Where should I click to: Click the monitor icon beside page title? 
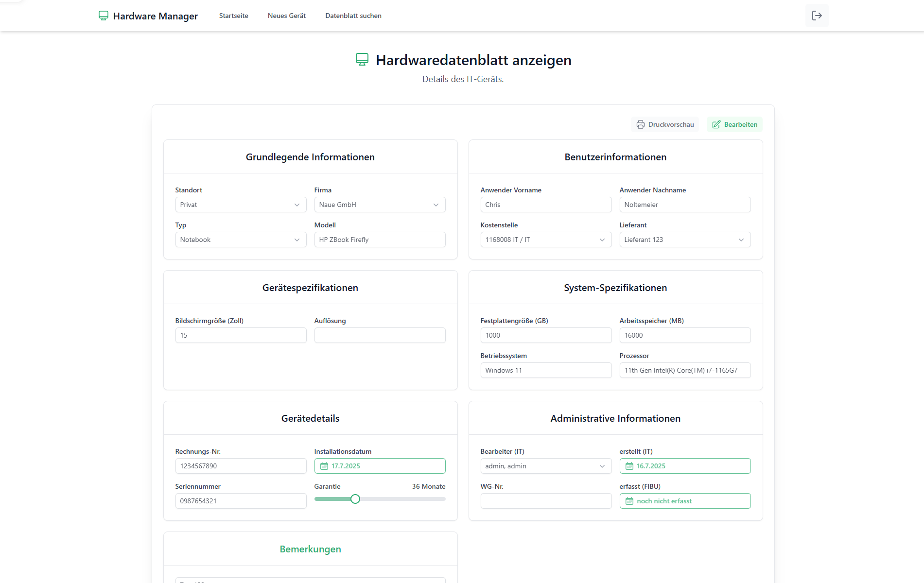tap(362, 60)
